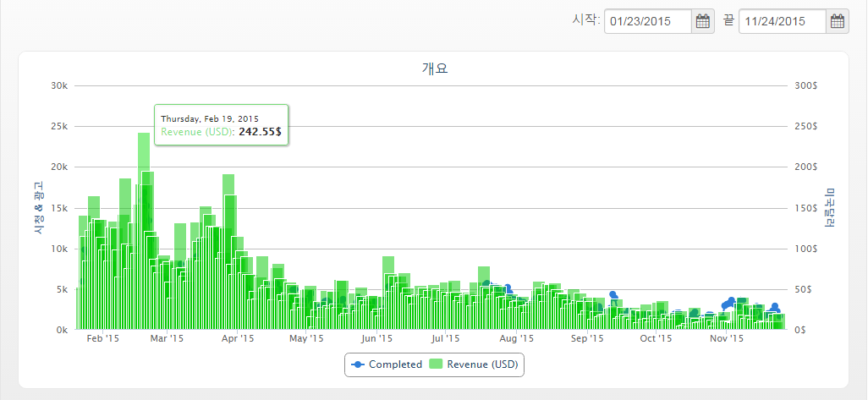Click the 300$ right axis label
The height and width of the screenshot is (400, 868).
tap(805, 85)
